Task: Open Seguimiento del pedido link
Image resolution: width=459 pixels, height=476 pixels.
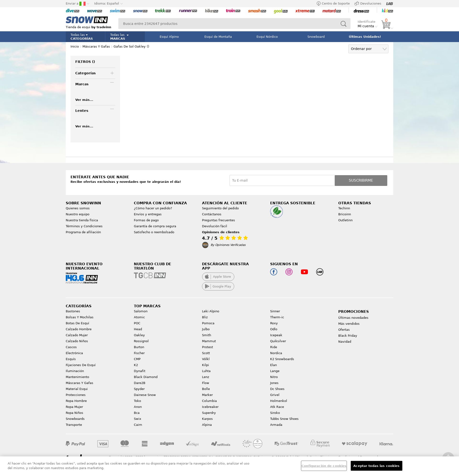Action: tap(220, 208)
